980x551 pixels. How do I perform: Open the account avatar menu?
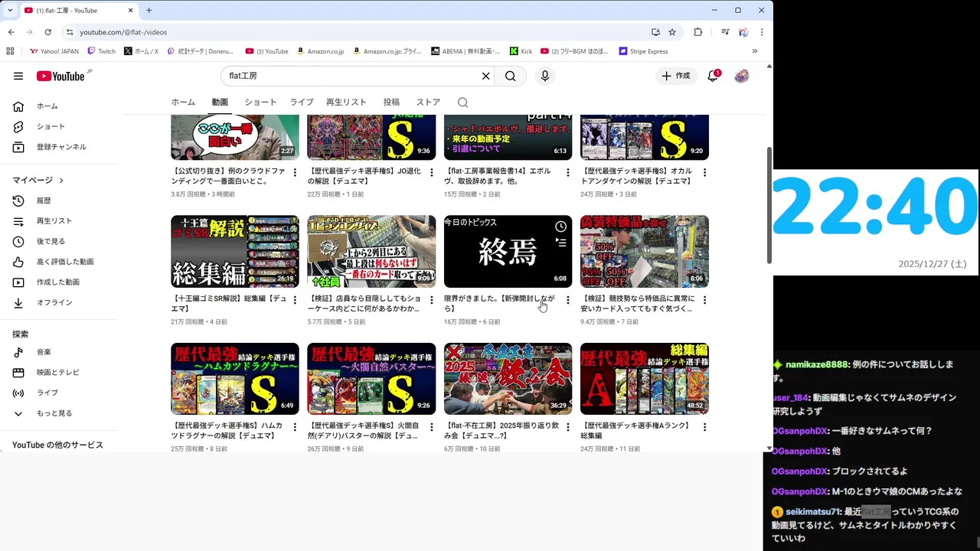coord(741,76)
